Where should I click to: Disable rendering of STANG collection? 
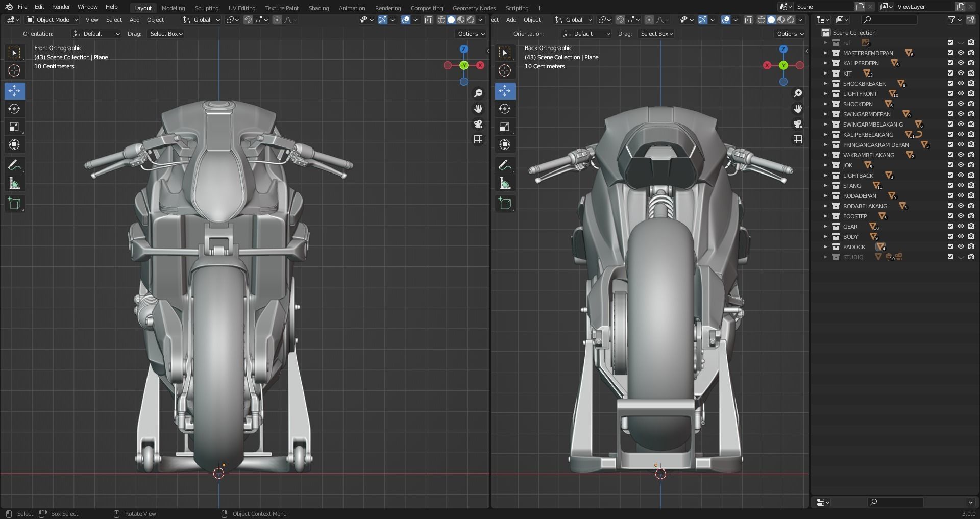tap(971, 185)
